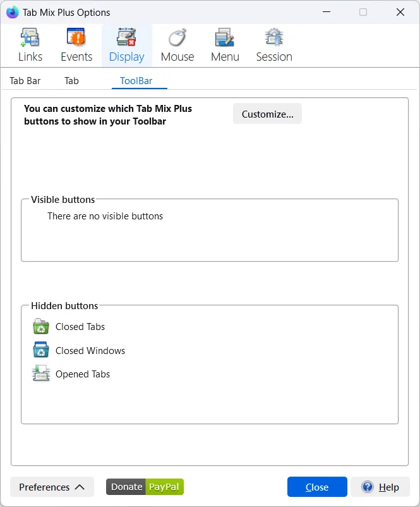Go to the Menu options panel

225,46
